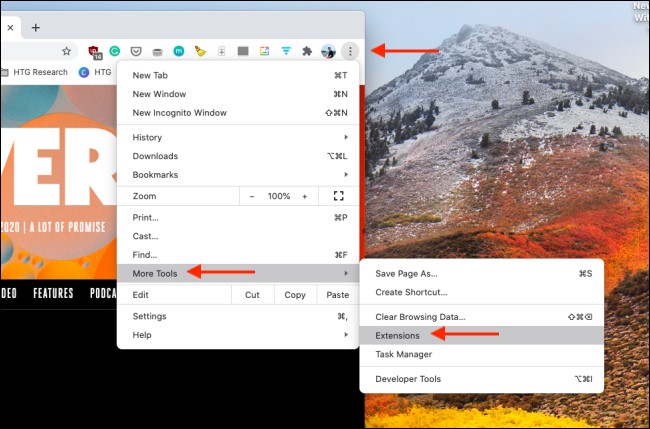Open the profile avatar icon
650x429 pixels.
pos(328,51)
